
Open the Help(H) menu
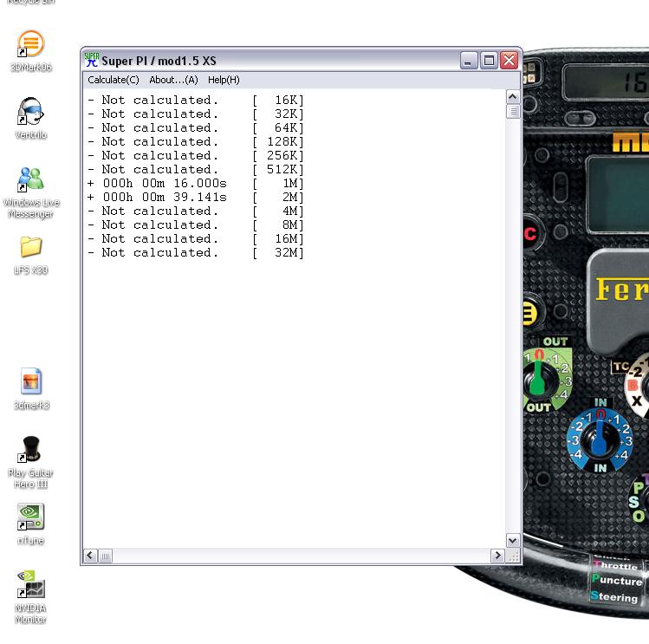click(x=224, y=80)
